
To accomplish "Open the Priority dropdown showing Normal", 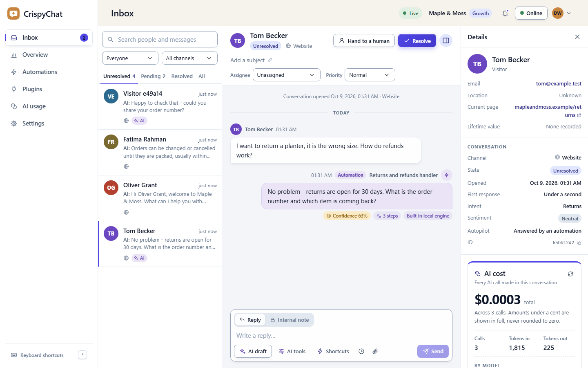I will click(370, 75).
